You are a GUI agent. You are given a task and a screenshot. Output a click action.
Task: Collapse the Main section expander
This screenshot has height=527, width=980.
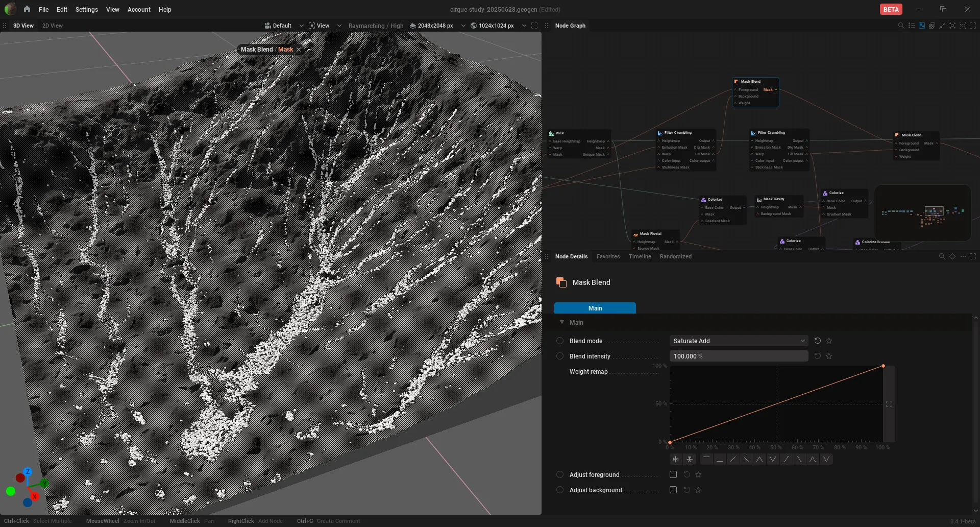click(x=562, y=322)
